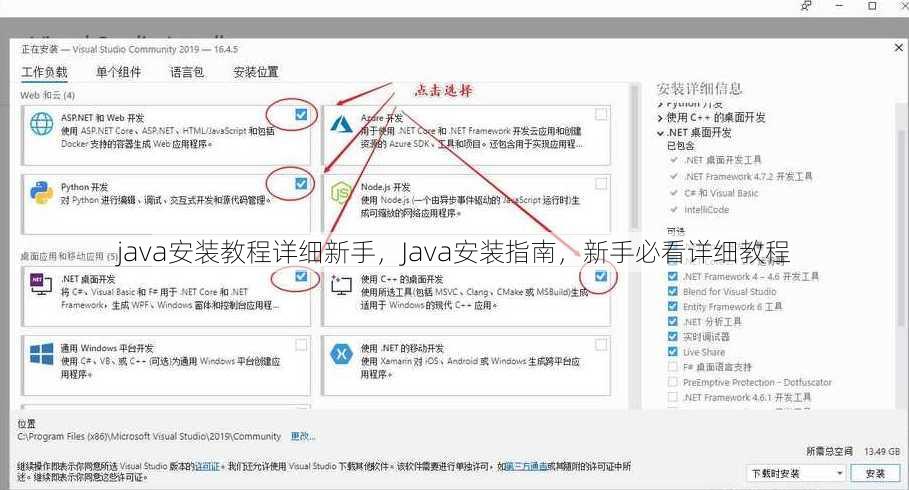Click the install path text
Viewport: 909px width, 490px height.
pos(149,436)
